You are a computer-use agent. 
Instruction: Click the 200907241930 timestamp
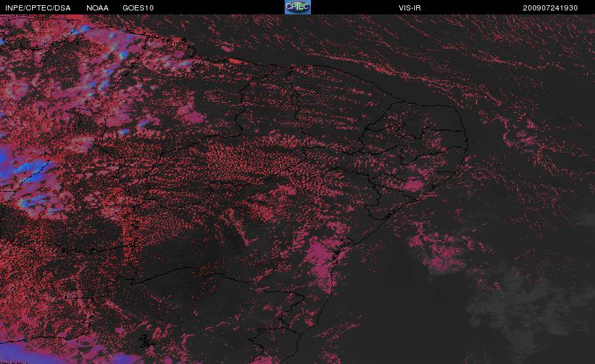click(550, 8)
